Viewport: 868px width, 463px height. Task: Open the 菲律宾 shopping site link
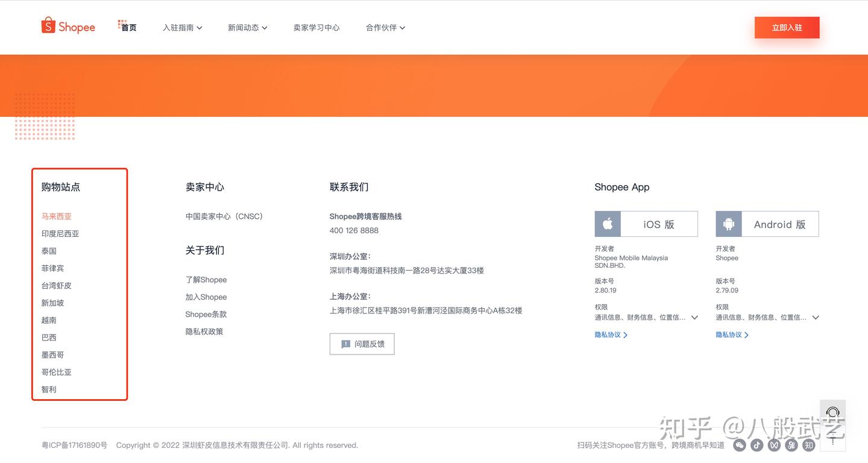click(52, 268)
